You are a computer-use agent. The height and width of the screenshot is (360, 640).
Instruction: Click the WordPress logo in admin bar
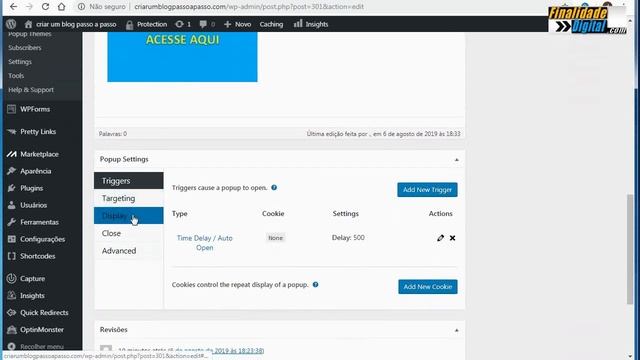11,24
